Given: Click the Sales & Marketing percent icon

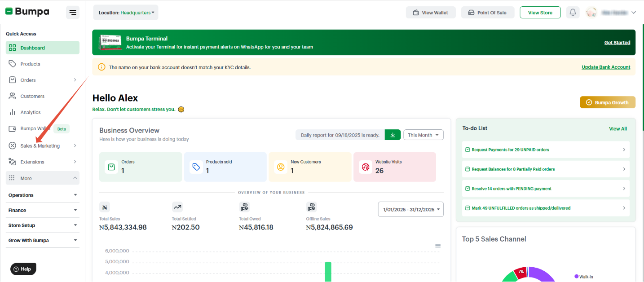Looking at the screenshot, I should tap(13, 145).
